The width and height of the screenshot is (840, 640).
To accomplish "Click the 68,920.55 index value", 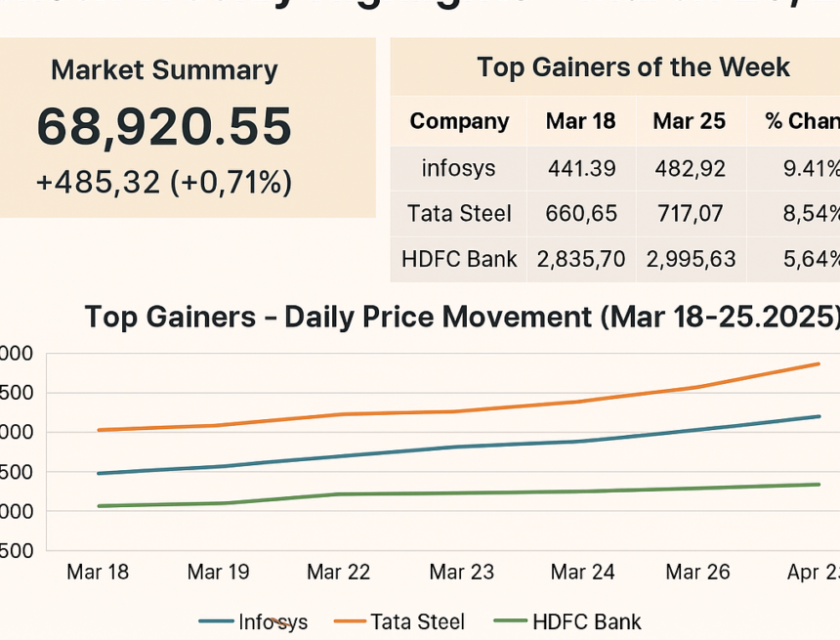I will point(164,127).
